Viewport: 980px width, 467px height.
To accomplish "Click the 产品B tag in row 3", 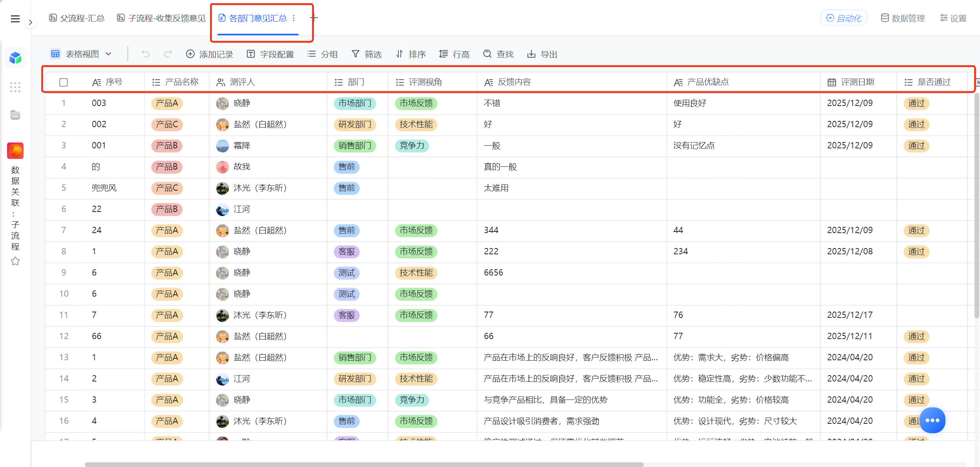I will (x=167, y=146).
